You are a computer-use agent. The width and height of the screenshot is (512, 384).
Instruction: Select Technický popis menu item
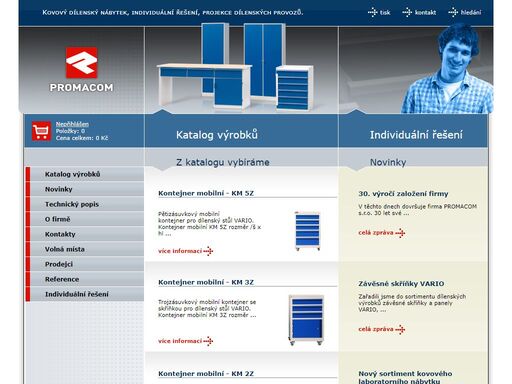(x=85, y=204)
